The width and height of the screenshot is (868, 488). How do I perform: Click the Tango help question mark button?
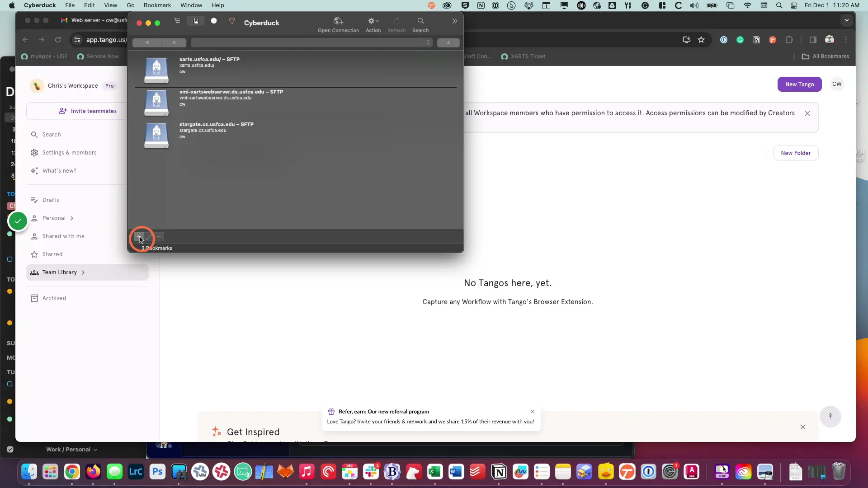pyautogui.click(x=830, y=416)
